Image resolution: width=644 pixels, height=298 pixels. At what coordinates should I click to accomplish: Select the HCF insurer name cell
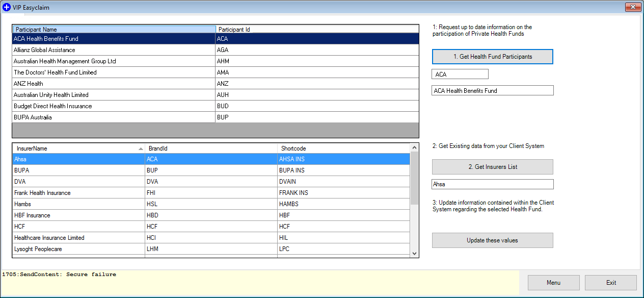[x=78, y=227]
